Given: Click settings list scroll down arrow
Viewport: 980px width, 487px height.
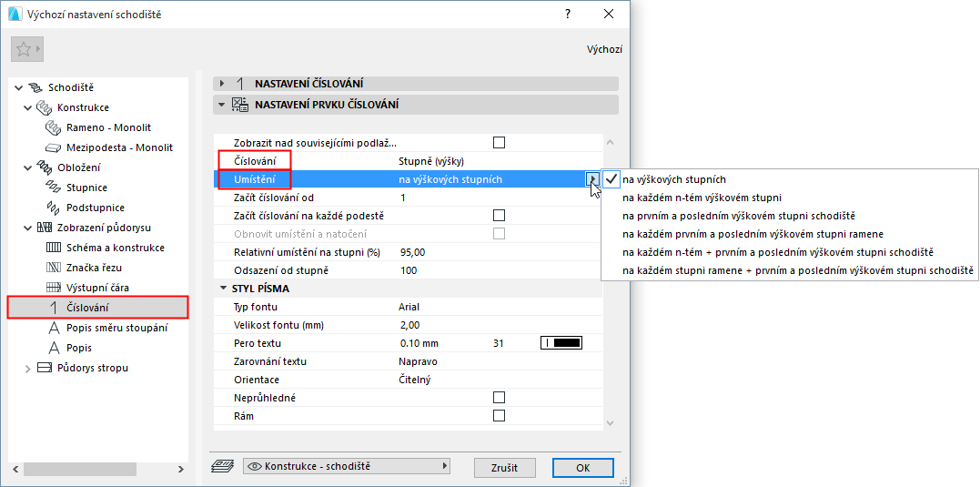Looking at the screenshot, I should click(x=611, y=423).
